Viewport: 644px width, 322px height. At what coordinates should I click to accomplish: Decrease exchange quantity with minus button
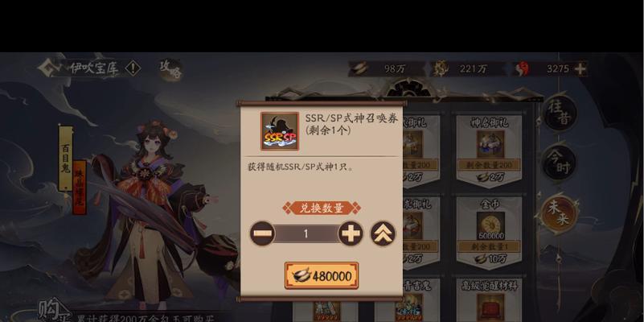point(262,233)
